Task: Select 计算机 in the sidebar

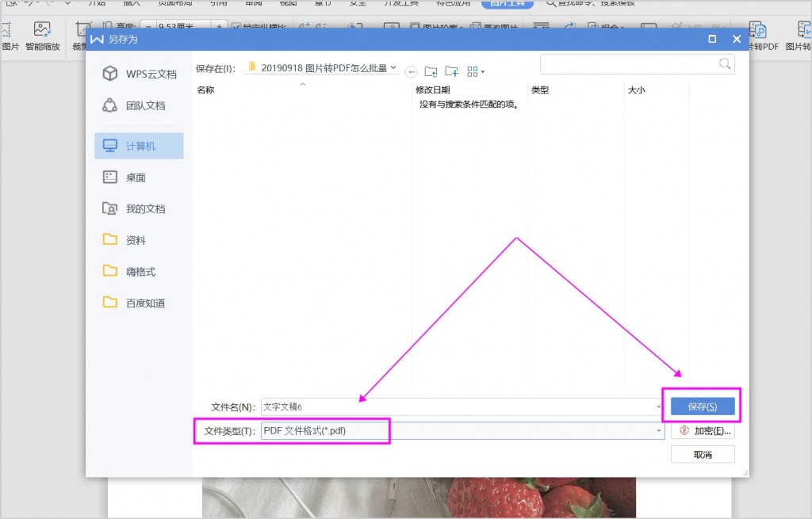Action: (x=139, y=146)
